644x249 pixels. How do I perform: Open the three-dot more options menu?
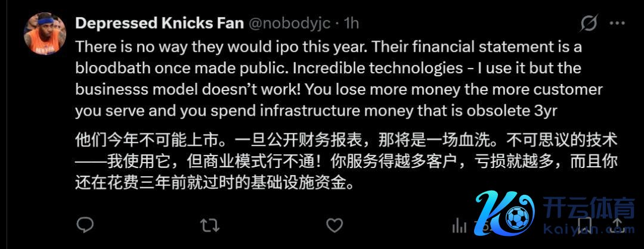[x=617, y=23]
